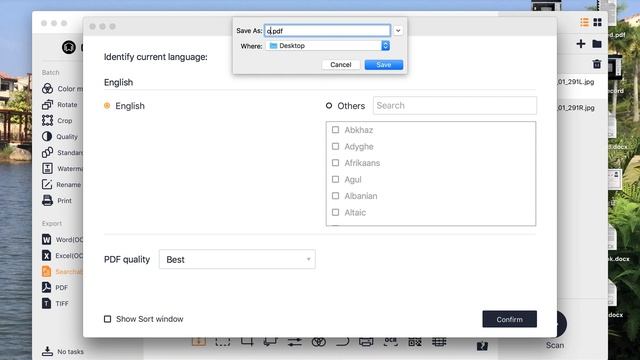Select Searchable PDF export option

pos(62,271)
